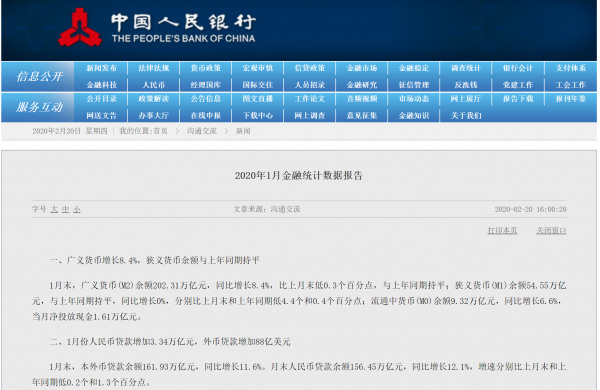Viewport: 600px width, 390px height.
Task: Open the 金融市场 menu item
Action: pos(362,69)
